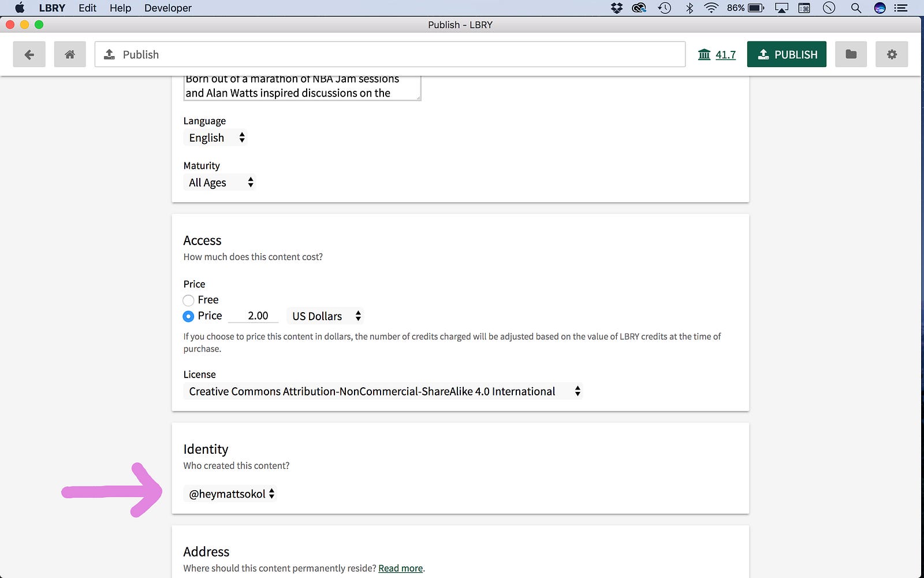Select the paid Price radio option
924x578 pixels.
click(x=188, y=316)
